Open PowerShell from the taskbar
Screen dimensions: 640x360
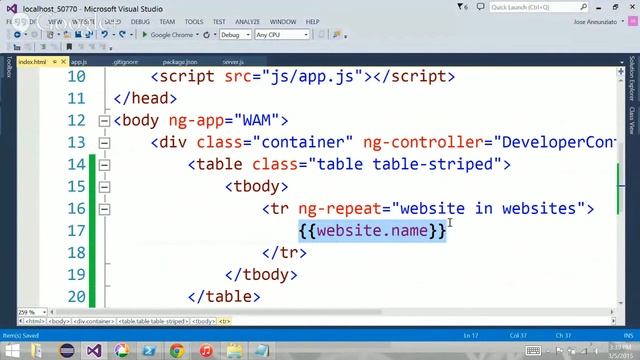tap(149, 351)
